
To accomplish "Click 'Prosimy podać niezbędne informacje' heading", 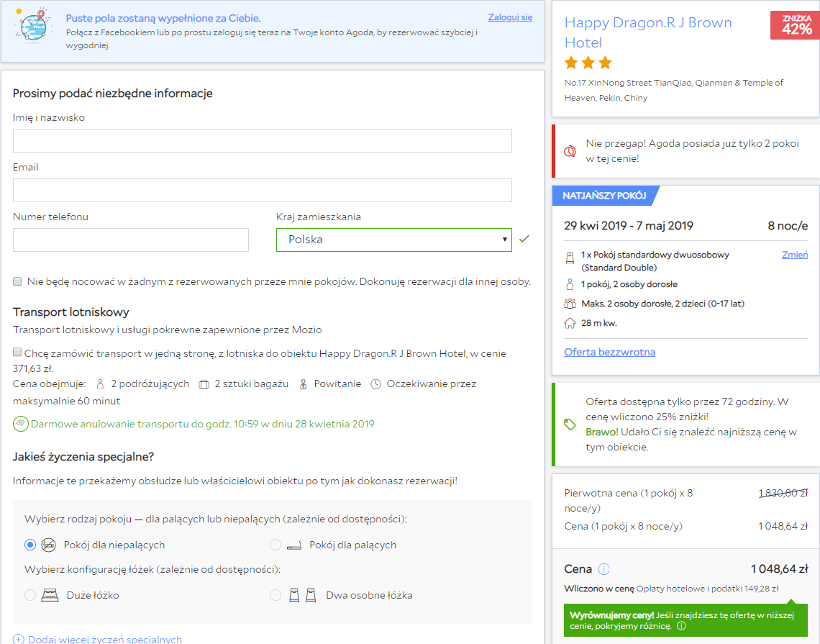I will [x=112, y=93].
